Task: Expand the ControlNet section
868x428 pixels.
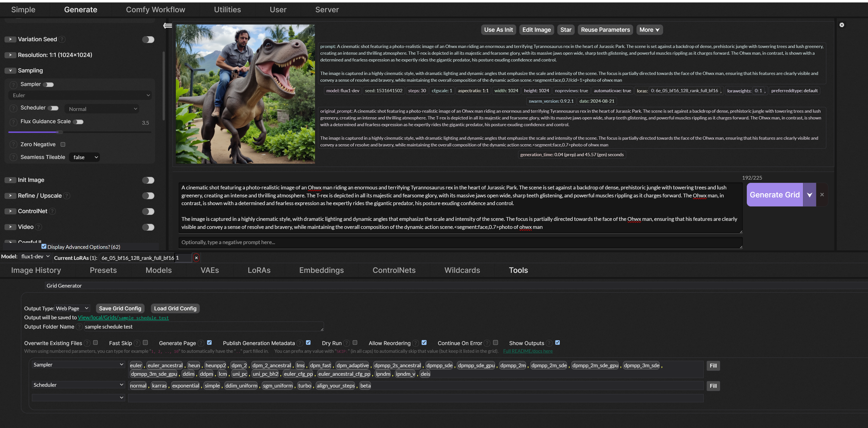Action: pos(10,211)
